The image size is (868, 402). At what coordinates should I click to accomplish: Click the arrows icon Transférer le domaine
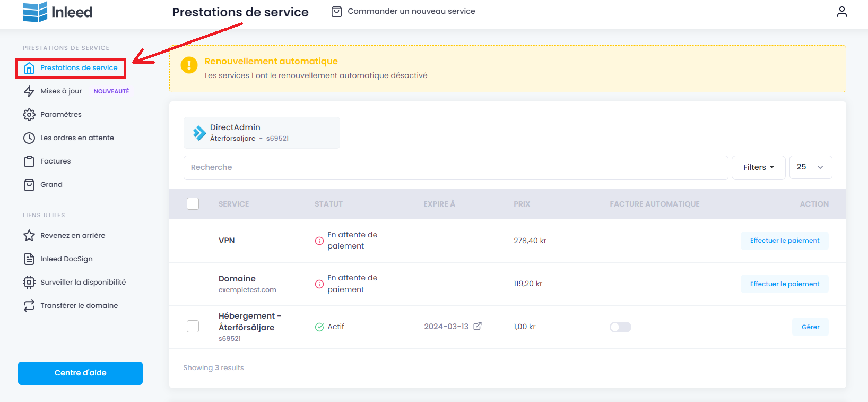point(29,305)
